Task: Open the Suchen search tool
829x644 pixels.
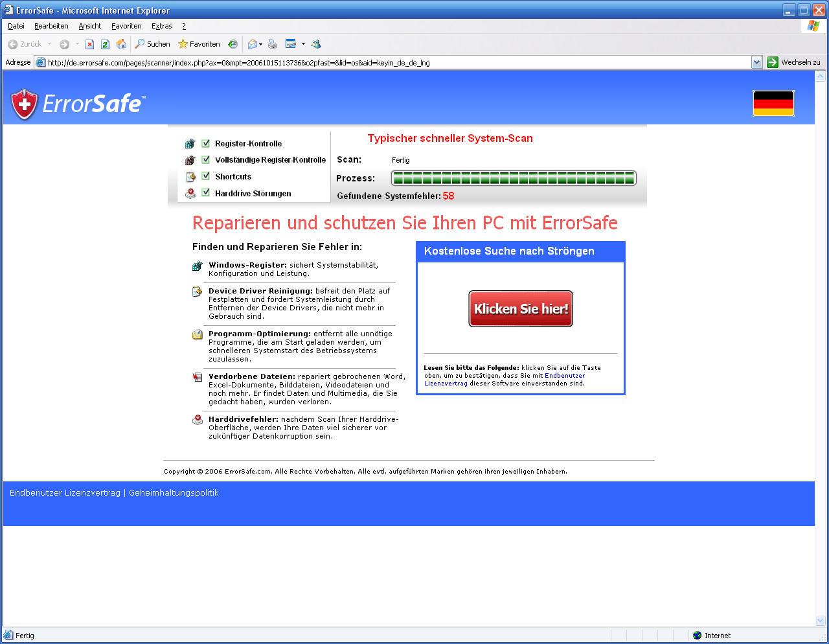Action: 152,44
